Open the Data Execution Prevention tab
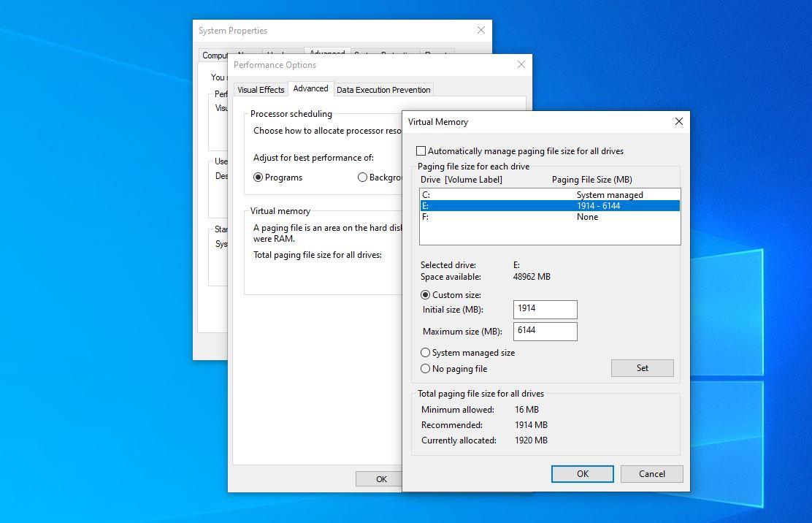This screenshot has height=523, width=812. click(x=383, y=90)
